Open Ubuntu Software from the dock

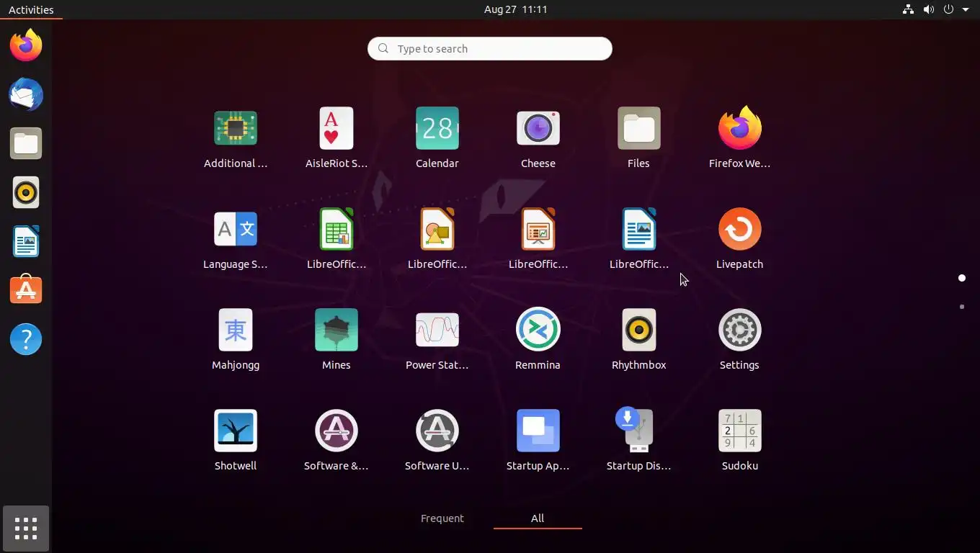[x=26, y=290]
